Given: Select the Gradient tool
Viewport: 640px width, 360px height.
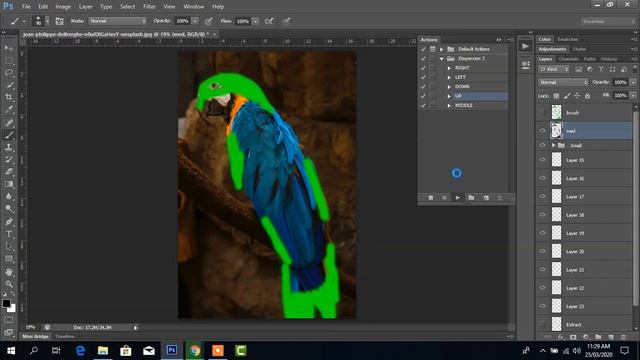Looking at the screenshot, I should point(9,184).
